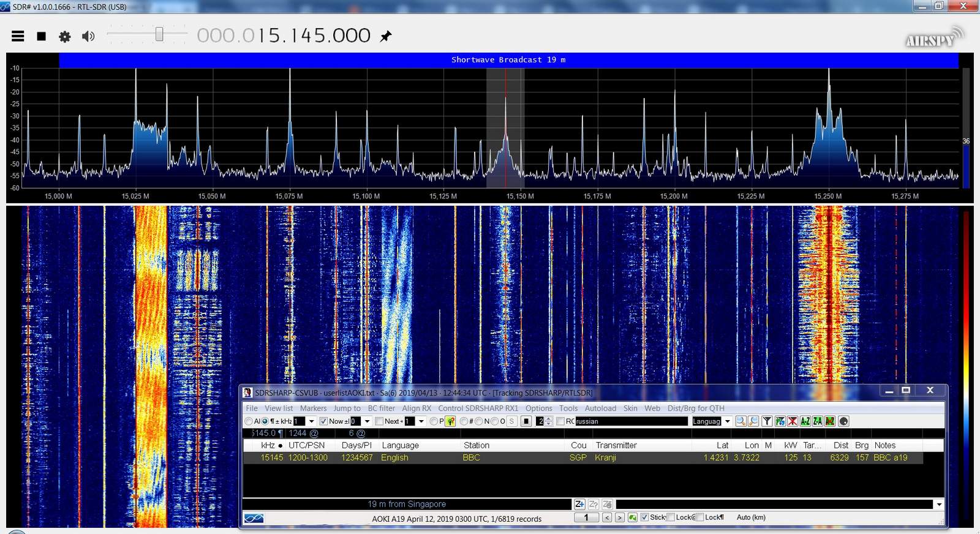
Task: Stop the radio with the stop icon
Action: pyautogui.click(x=42, y=36)
